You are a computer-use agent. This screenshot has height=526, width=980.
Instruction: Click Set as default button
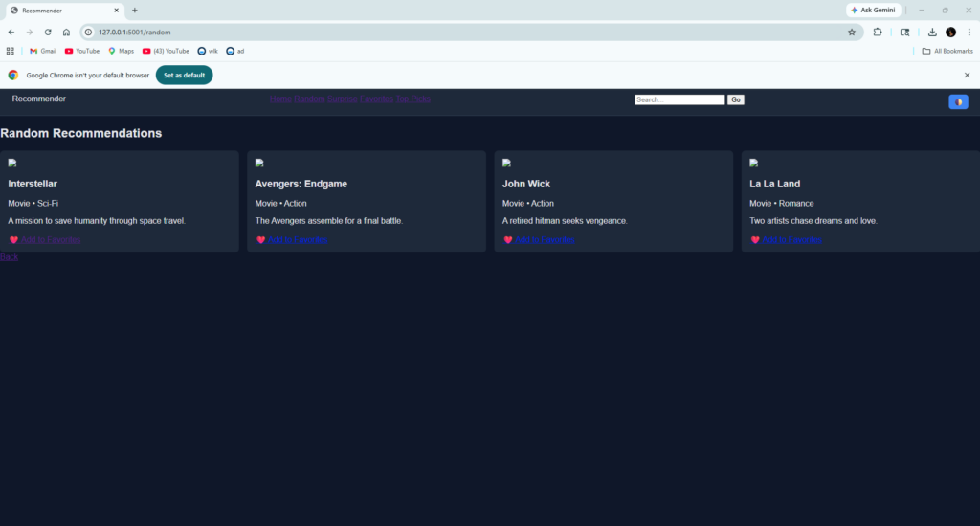[184, 75]
